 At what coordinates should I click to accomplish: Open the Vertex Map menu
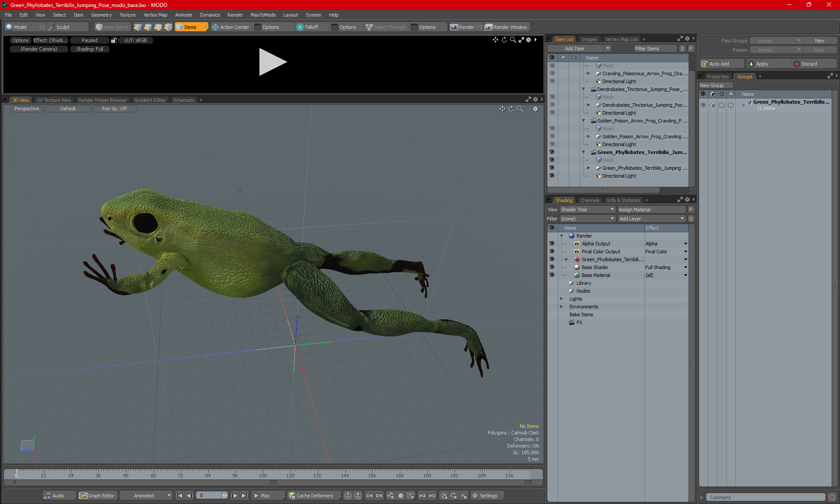pyautogui.click(x=155, y=15)
